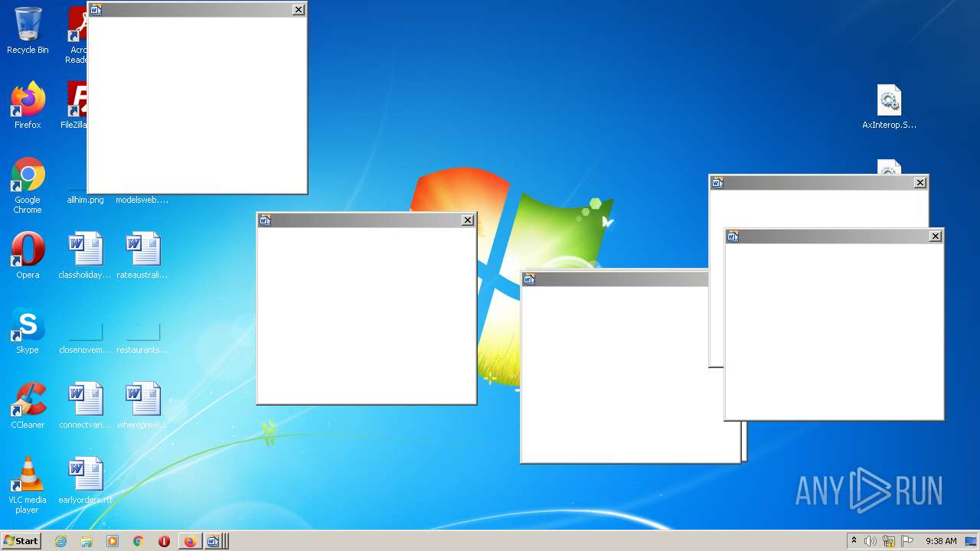Open the Action Center flag icon

(x=907, y=541)
